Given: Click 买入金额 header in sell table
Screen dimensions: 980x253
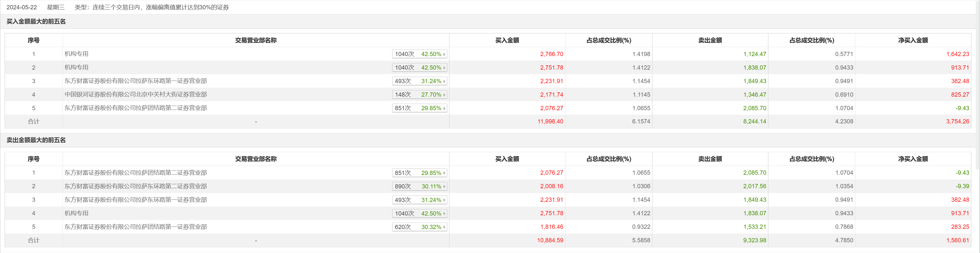Looking at the screenshot, I should pyautogui.click(x=507, y=159).
